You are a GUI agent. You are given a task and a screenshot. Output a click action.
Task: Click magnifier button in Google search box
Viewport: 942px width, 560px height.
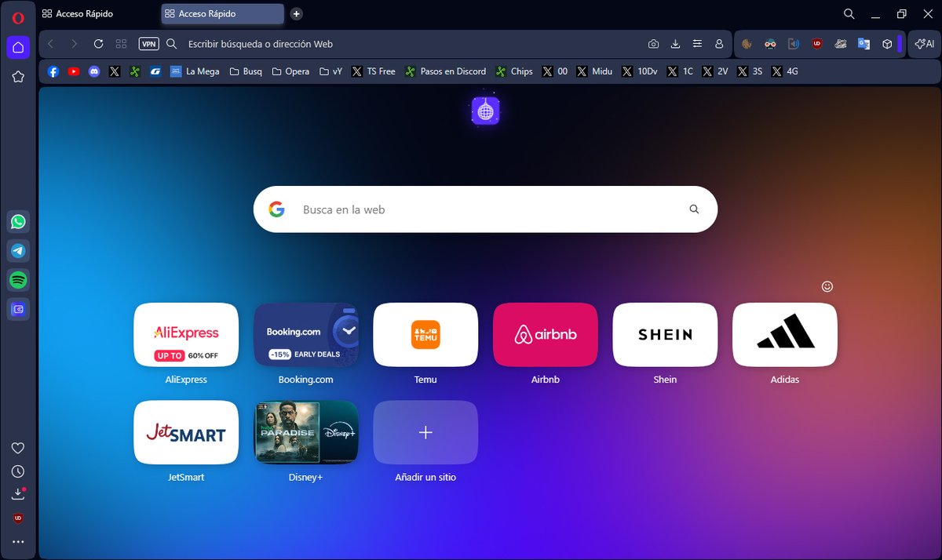click(694, 209)
